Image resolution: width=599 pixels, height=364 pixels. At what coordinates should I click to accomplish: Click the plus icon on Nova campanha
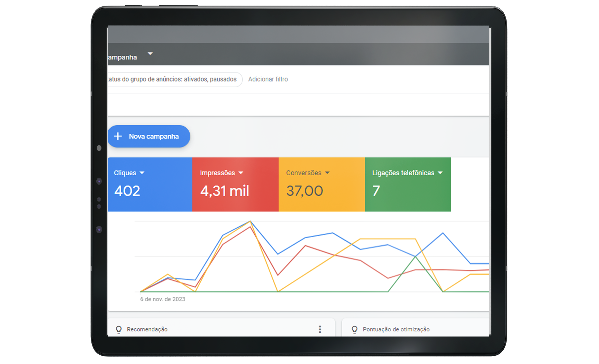click(118, 136)
